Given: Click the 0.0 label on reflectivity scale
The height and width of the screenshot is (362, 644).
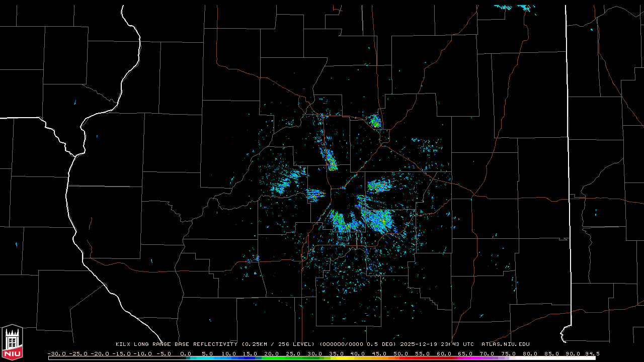Looking at the screenshot, I should (186, 353).
